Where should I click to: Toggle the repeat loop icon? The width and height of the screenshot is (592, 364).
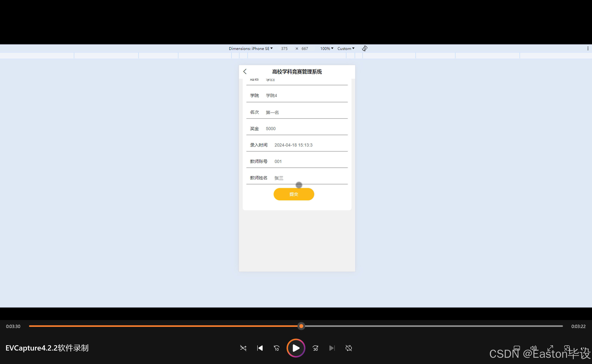tap(349, 348)
